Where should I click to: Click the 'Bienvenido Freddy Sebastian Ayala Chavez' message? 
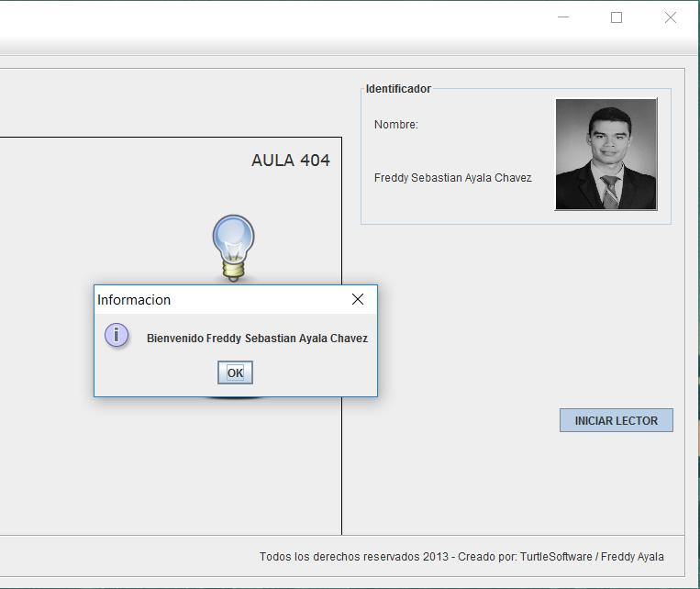click(257, 339)
